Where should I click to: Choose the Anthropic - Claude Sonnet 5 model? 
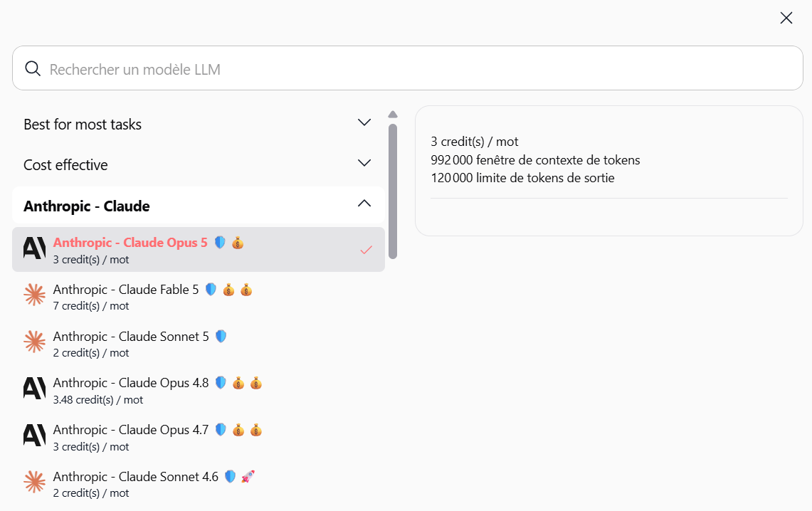(199, 343)
